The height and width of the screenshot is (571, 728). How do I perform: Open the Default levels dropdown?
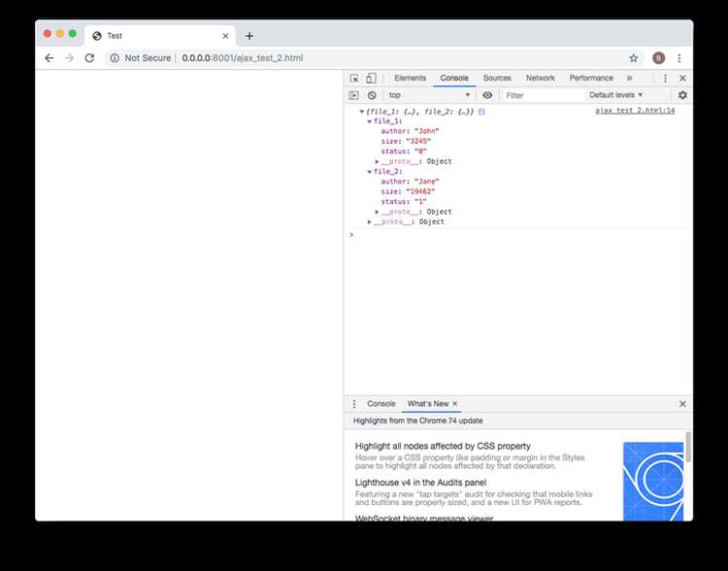tap(615, 95)
